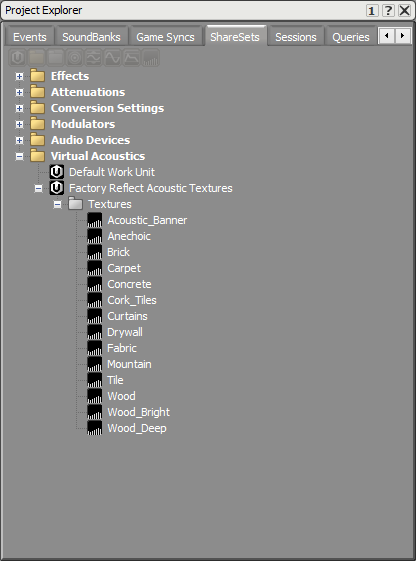Expand the Audio Devices folder
416x561 pixels.
pyautogui.click(x=19, y=140)
